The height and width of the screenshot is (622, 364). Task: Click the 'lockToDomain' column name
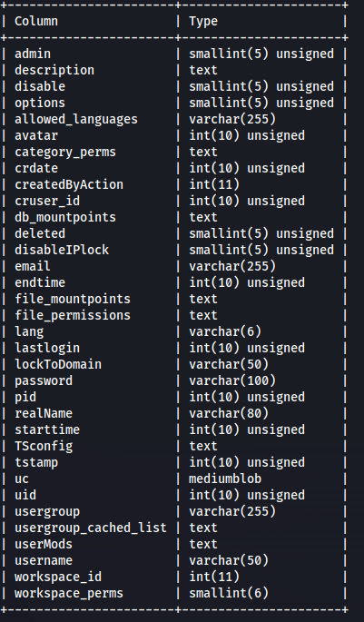[x=58, y=364]
